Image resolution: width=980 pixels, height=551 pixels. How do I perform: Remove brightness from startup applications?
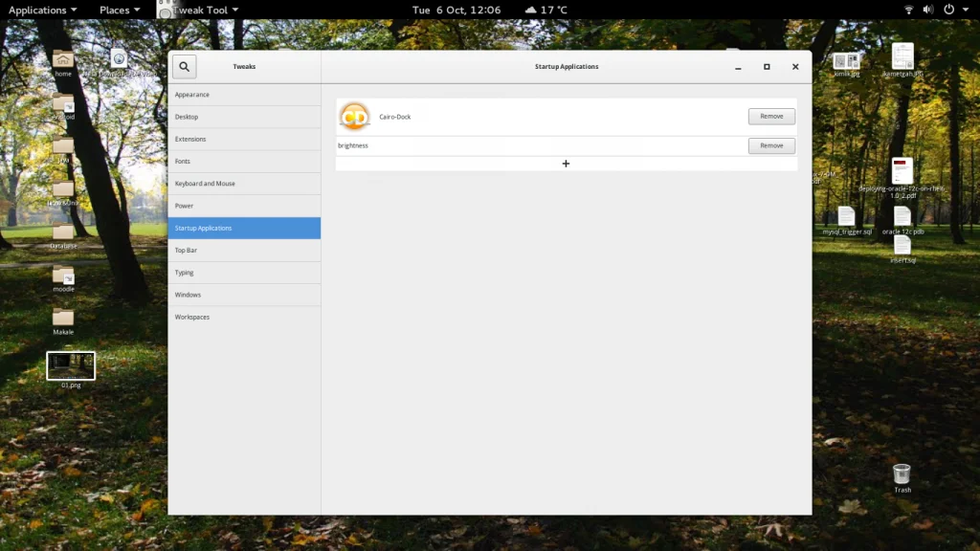click(x=771, y=146)
